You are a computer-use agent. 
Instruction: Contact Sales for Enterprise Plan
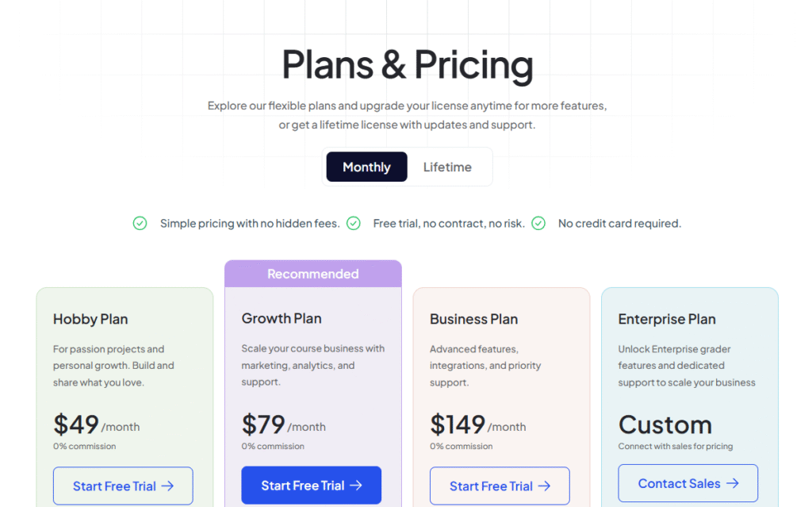(x=688, y=483)
